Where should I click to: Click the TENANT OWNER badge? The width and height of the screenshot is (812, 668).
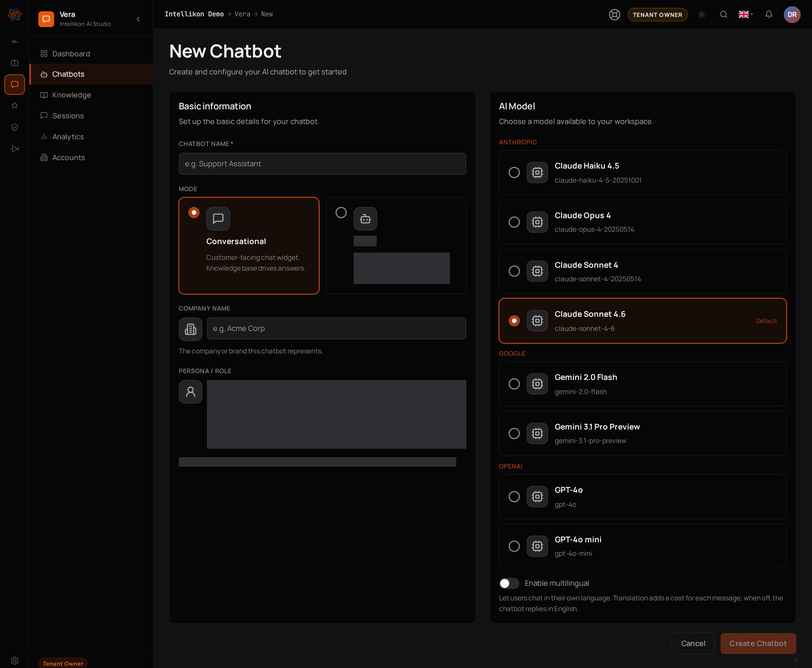pos(657,15)
